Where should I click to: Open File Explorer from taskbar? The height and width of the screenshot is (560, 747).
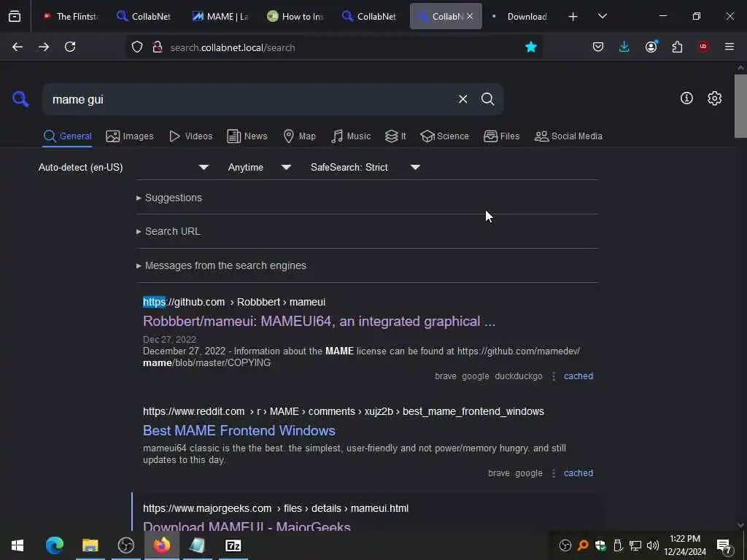[90, 545]
